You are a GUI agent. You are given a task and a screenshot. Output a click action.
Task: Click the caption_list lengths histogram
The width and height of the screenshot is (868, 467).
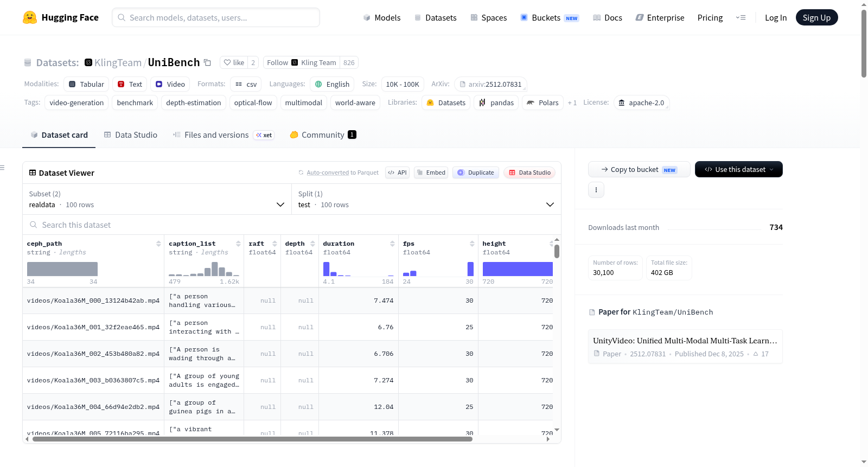coord(204,269)
